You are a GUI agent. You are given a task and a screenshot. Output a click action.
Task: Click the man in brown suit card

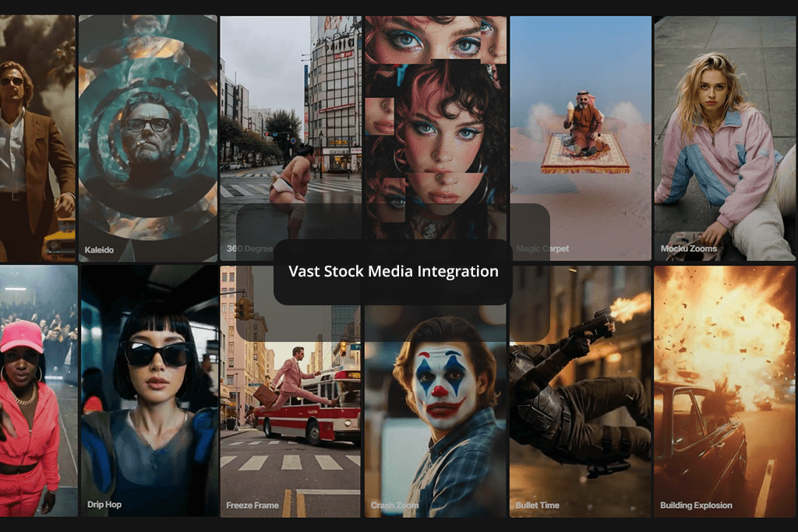[37, 139]
